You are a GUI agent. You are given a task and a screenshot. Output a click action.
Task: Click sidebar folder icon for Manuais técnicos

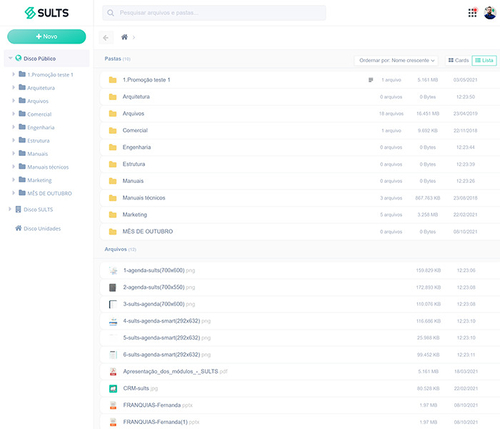(22, 166)
